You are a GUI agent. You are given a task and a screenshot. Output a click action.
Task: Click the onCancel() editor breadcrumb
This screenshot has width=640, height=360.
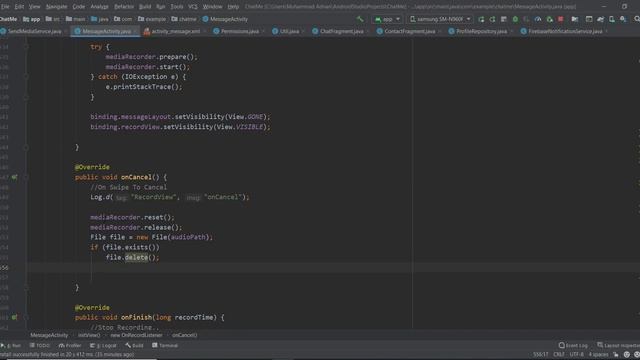184,335
